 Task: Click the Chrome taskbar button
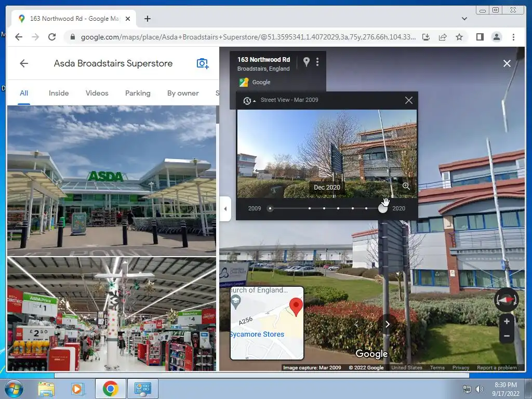pyautogui.click(x=110, y=389)
